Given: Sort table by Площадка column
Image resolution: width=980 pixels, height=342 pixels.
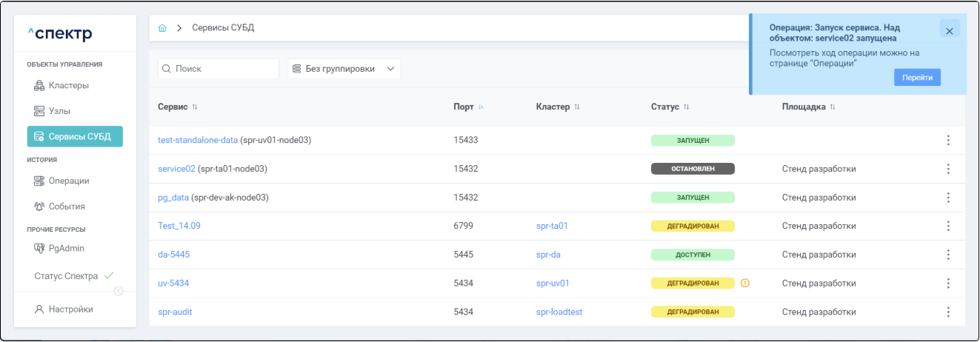Looking at the screenshot, I should [833, 107].
